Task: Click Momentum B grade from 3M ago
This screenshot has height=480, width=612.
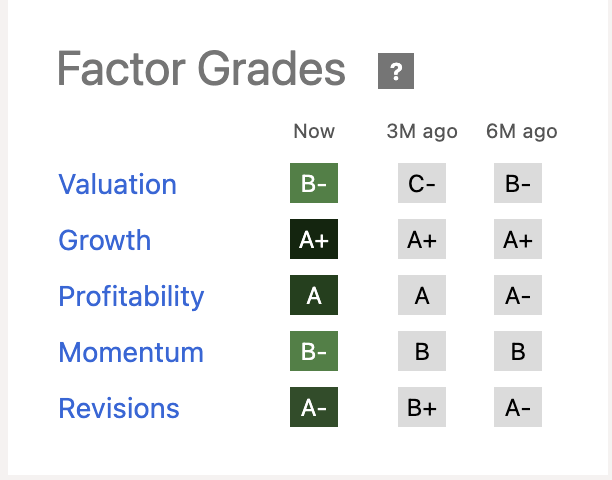Action: coord(422,353)
